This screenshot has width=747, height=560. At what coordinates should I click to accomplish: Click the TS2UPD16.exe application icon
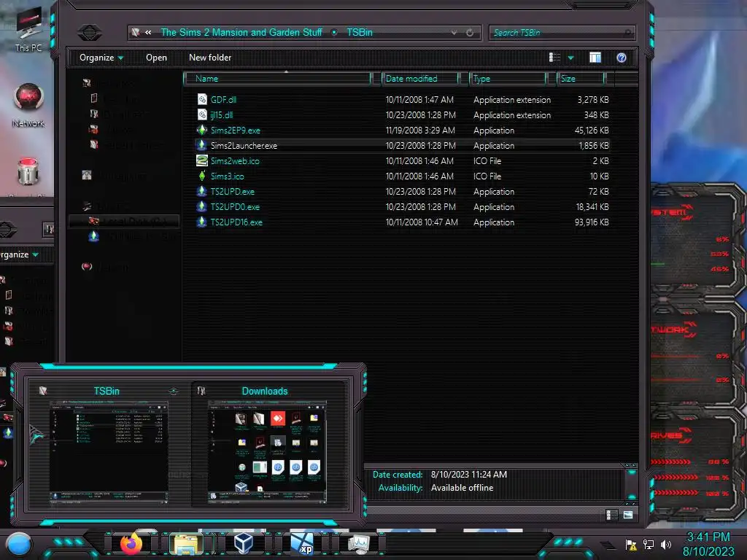point(202,222)
